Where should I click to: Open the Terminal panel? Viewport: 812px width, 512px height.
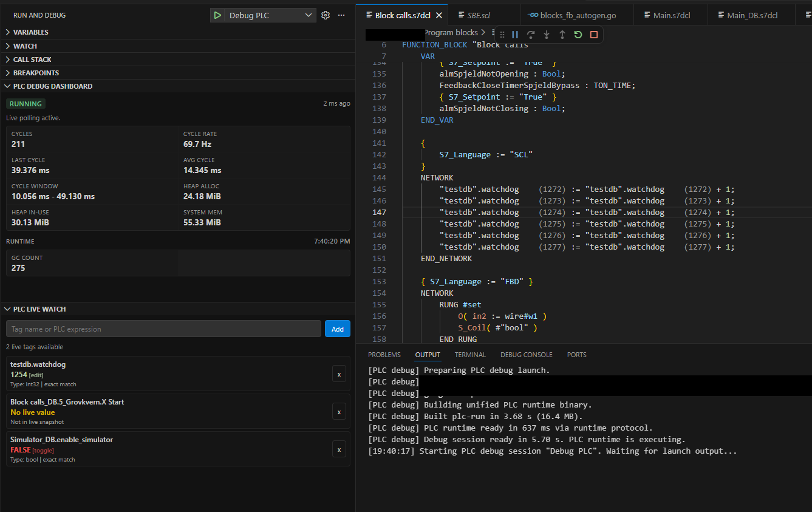[x=470, y=355]
